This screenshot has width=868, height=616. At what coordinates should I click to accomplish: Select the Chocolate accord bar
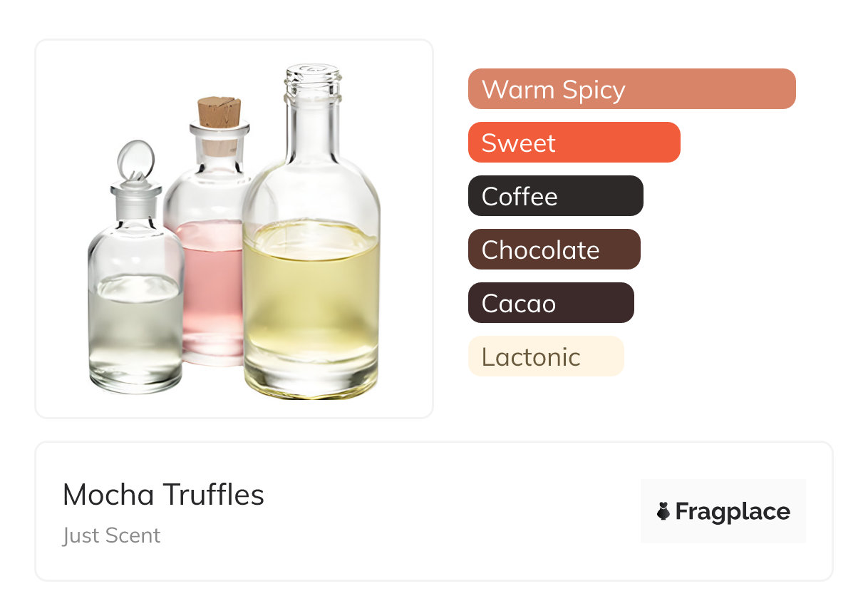tap(554, 250)
